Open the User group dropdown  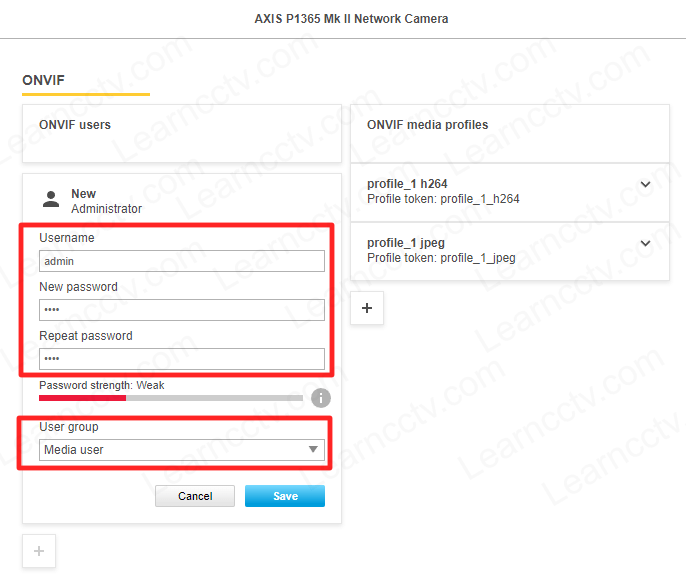(x=182, y=450)
